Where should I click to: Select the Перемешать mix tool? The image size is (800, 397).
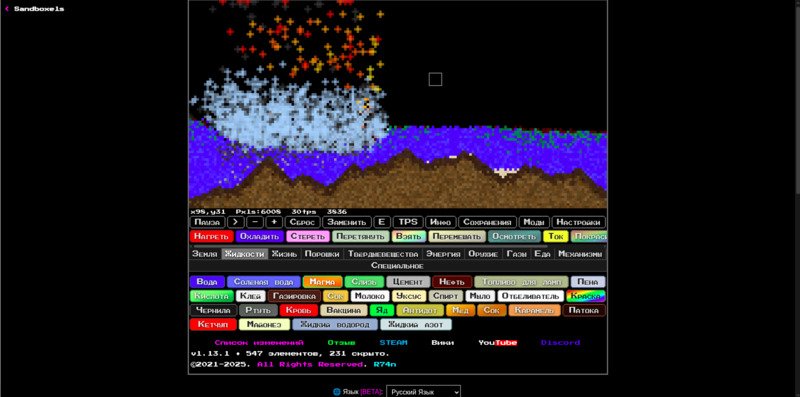pos(457,237)
